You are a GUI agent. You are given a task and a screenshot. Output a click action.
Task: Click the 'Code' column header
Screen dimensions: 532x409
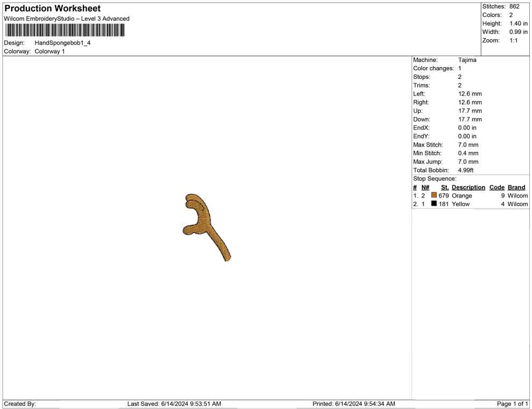[x=497, y=187]
